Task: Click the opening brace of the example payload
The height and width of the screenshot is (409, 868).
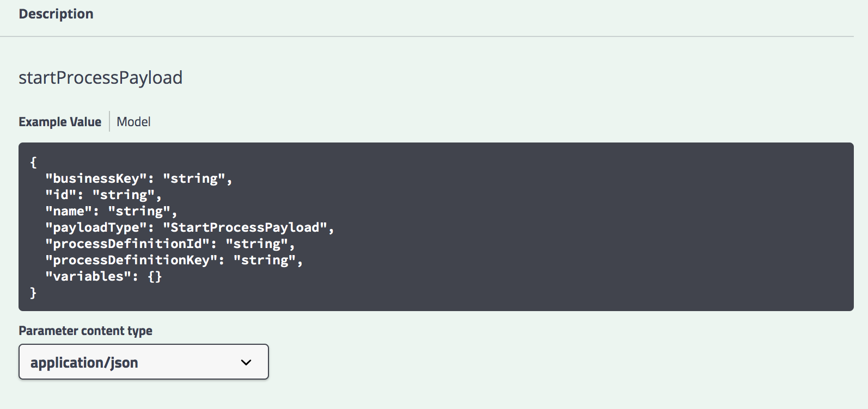Action: [x=33, y=162]
